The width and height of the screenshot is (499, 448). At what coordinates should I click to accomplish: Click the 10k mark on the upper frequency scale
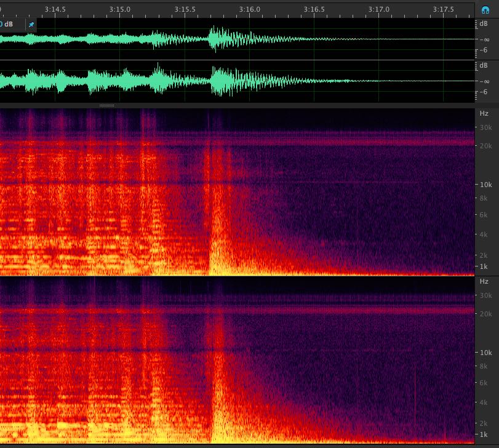[484, 185]
